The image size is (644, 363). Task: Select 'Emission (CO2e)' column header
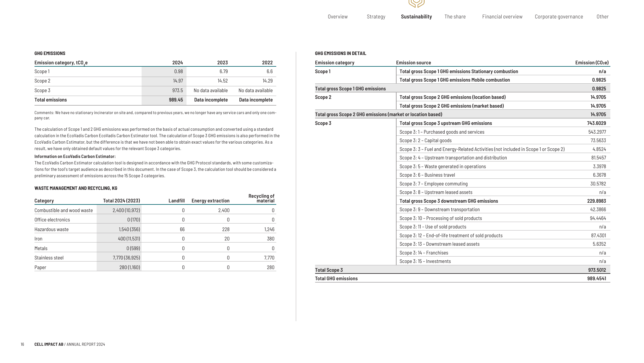pyautogui.click(x=592, y=63)
